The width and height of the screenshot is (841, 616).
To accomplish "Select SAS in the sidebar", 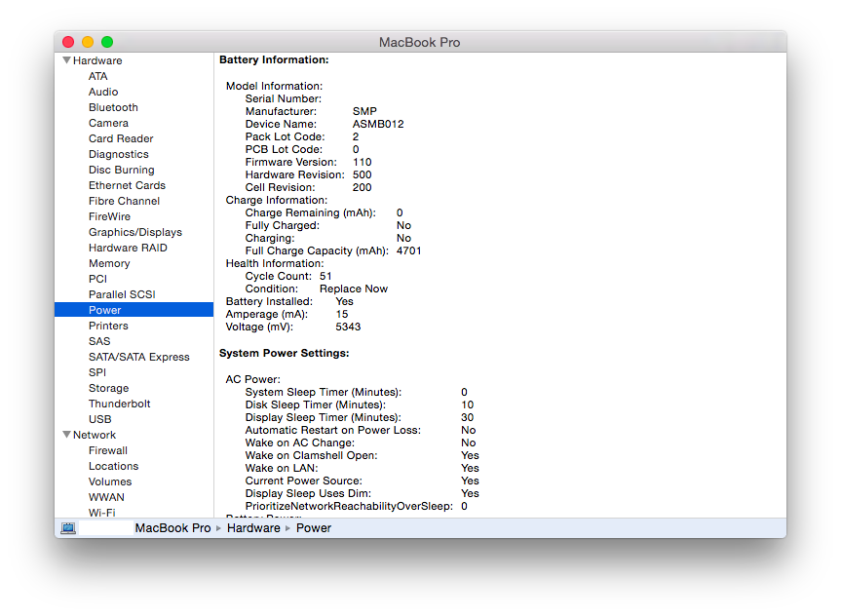I will tap(99, 341).
